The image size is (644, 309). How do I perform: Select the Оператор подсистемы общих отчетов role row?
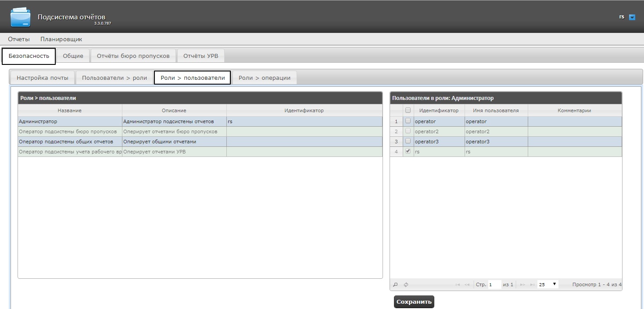tap(200, 142)
